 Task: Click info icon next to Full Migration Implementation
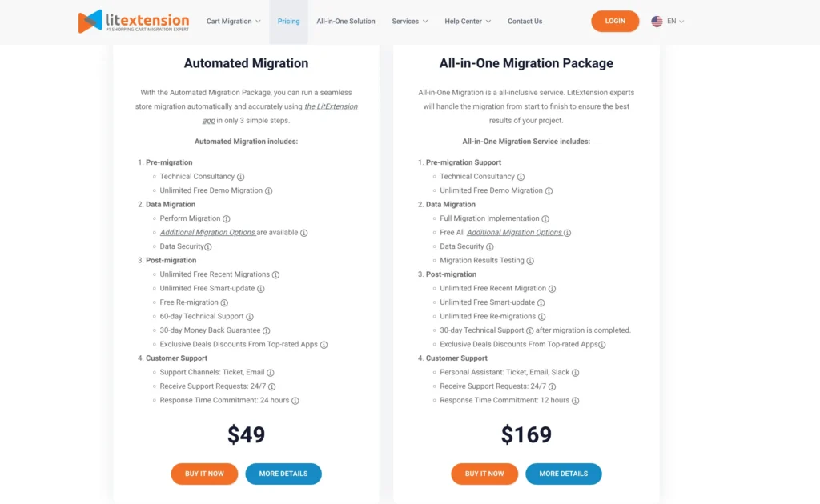click(x=545, y=219)
